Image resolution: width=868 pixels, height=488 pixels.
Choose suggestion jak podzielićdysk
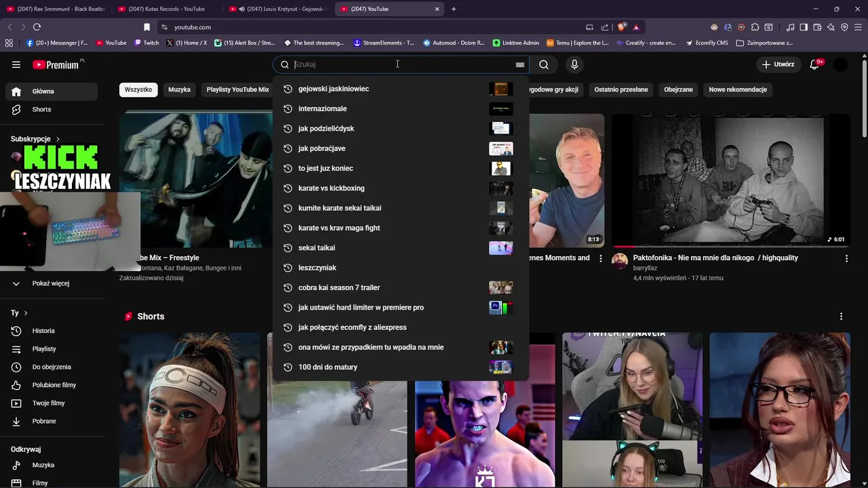click(400, 129)
